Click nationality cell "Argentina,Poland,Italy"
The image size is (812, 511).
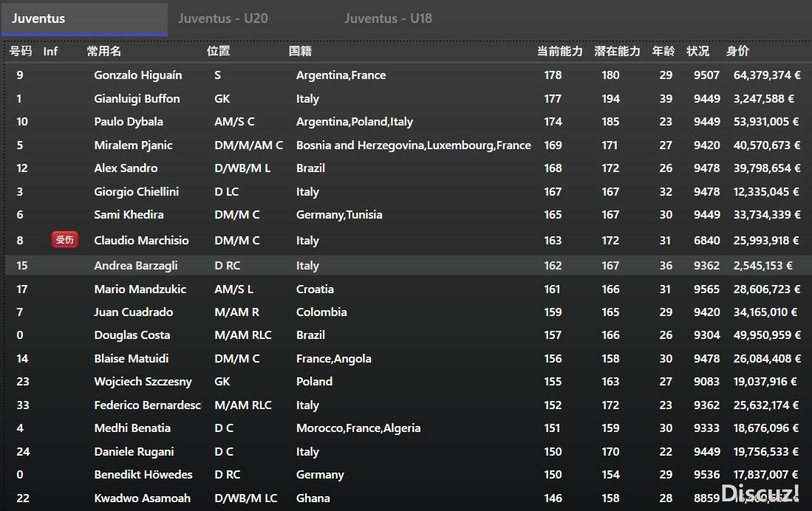click(x=354, y=122)
